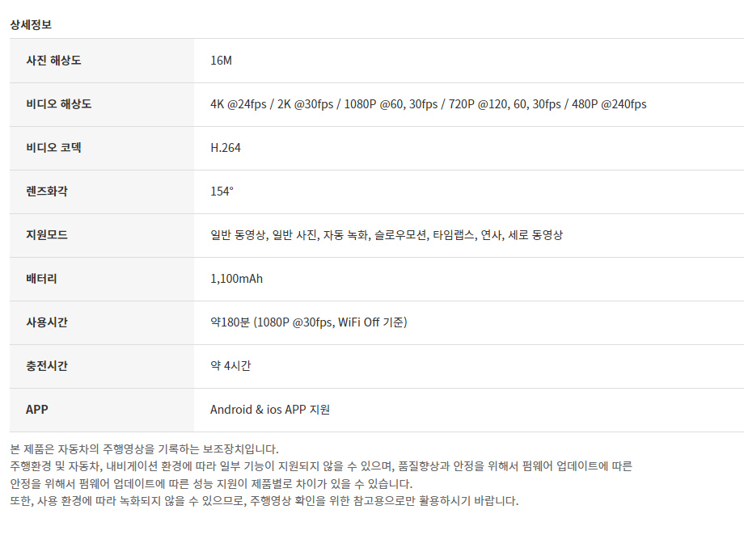The width and height of the screenshot is (744, 560).
Task: Select the 사용시간 row label
Action: pyautogui.click(x=47, y=322)
